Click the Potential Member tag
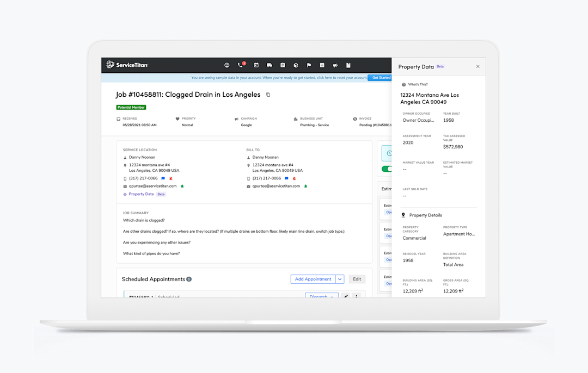The width and height of the screenshot is (588, 373). 131,107
